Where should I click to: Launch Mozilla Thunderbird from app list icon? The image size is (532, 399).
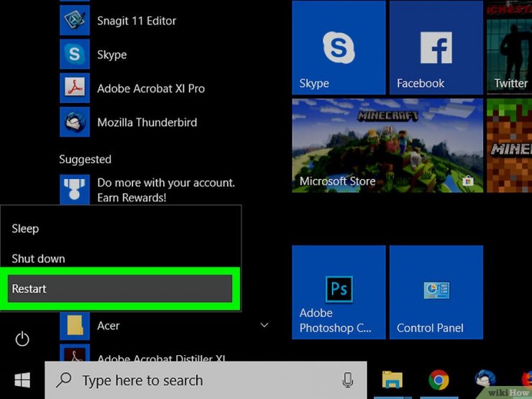(x=75, y=121)
